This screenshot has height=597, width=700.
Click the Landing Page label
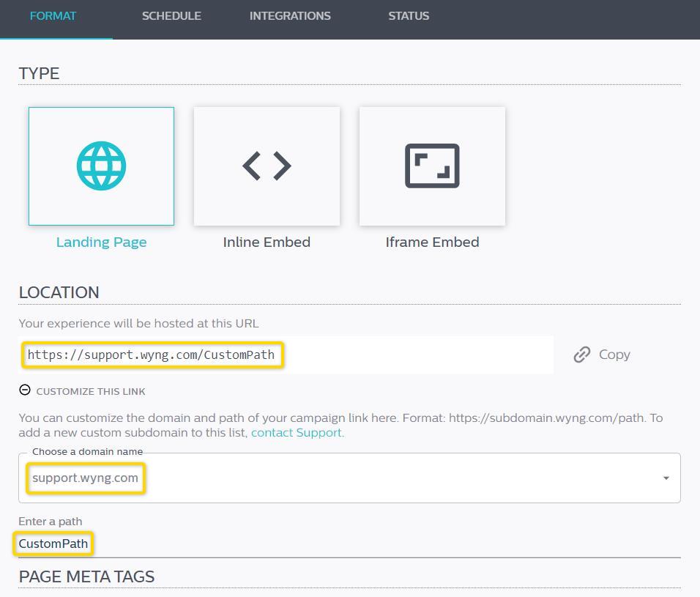coord(101,242)
